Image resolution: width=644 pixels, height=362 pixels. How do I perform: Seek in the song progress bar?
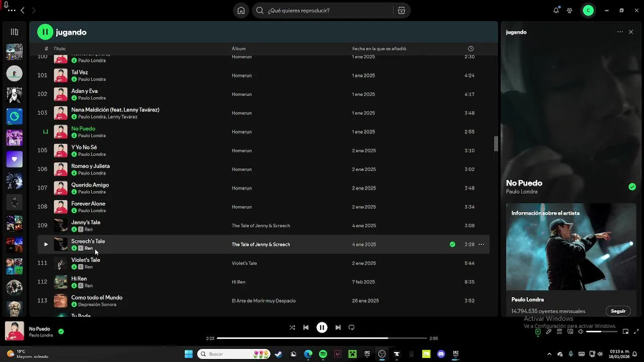pyautogui.click(x=322, y=338)
